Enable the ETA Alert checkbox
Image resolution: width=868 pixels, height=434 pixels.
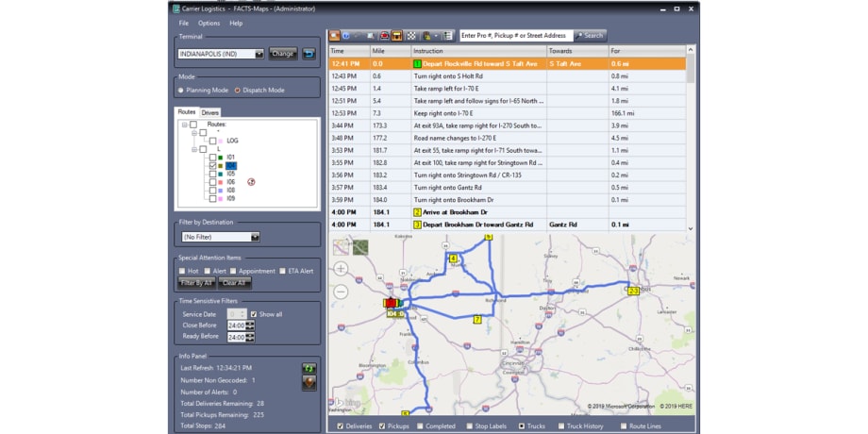(x=283, y=272)
